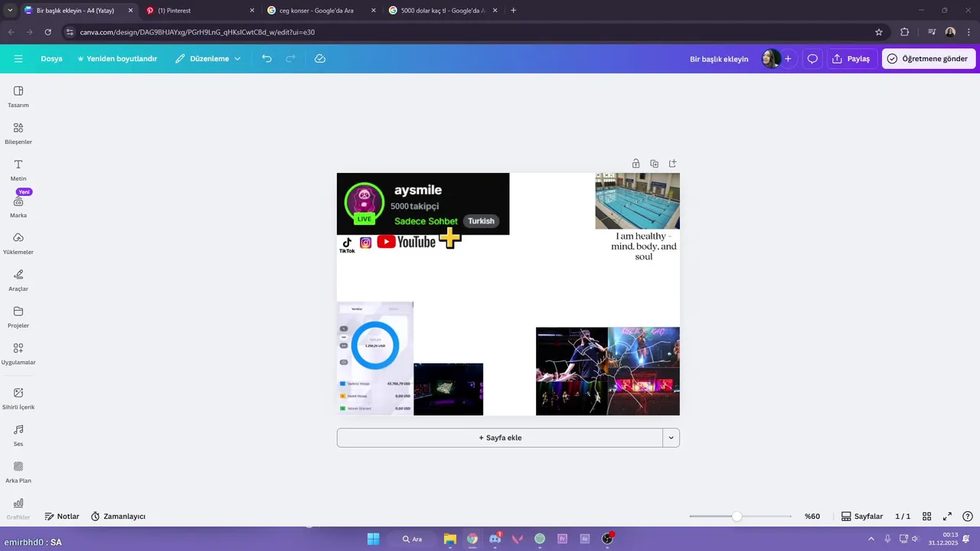Open the Sihirli İçerik panel
The image size is (980, 551).
coord(18,398)
